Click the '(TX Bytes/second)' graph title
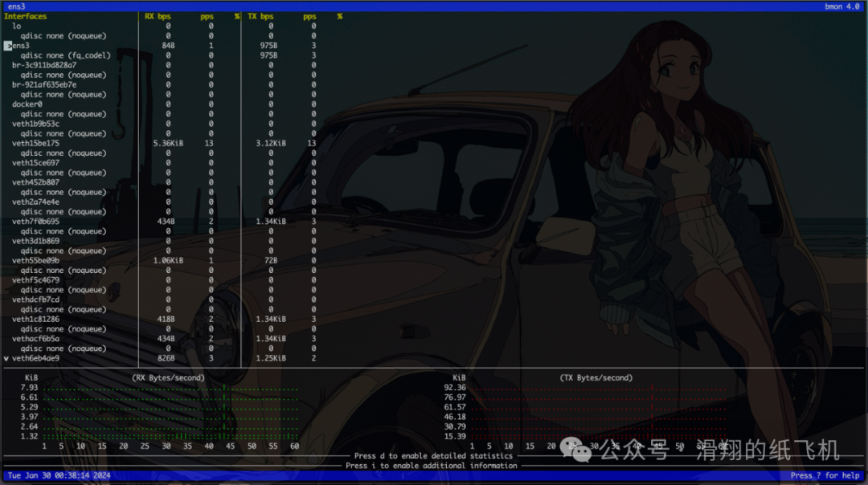This screenshot has height=485, width=868. pos(596,377)
